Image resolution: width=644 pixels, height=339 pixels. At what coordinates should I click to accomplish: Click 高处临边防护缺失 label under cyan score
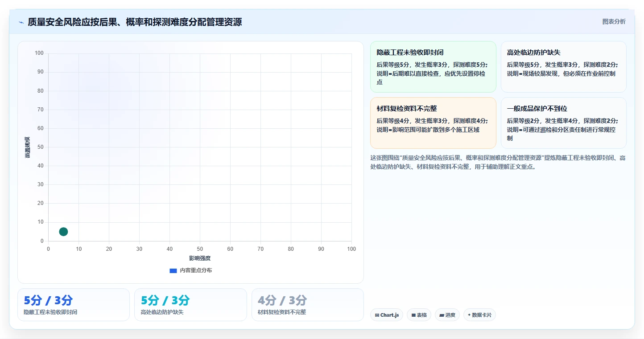[x=162, y=312]
